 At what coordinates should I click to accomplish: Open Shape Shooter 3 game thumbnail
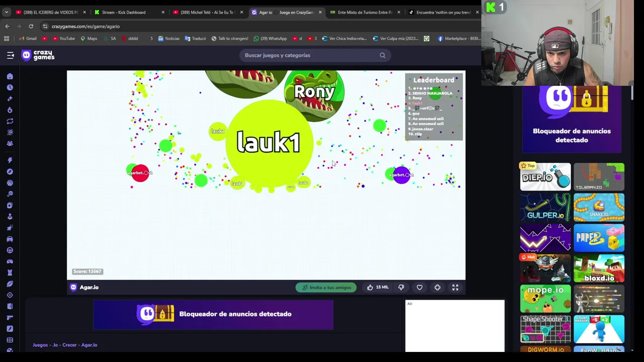click(545, 329)
